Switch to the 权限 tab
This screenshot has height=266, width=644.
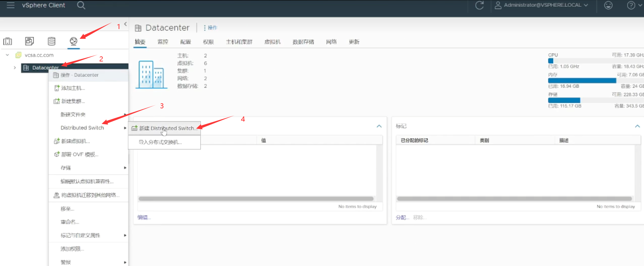[208, 42]
